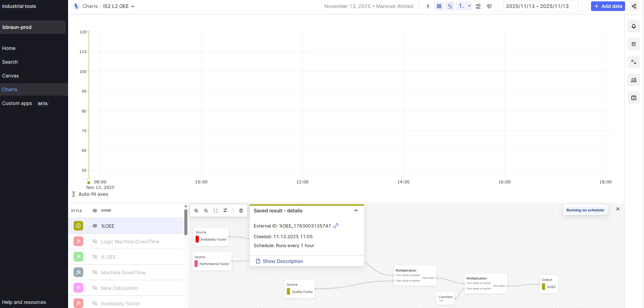Zoom in on the calculation canvas
Viewport: 644px width, 308px height.
(196, 211)
